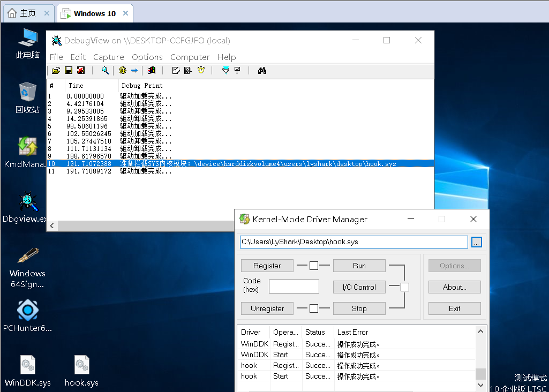
Task: Toggle the checkbox linking Unregister and Stop
Action: 314,308
